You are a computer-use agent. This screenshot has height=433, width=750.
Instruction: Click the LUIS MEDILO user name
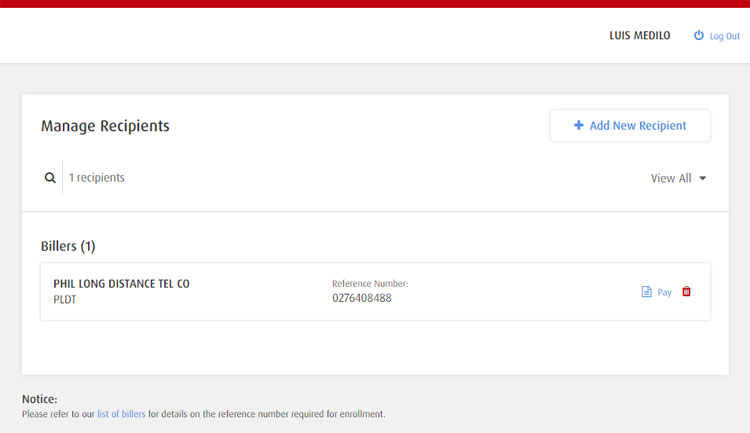(640, 35)
